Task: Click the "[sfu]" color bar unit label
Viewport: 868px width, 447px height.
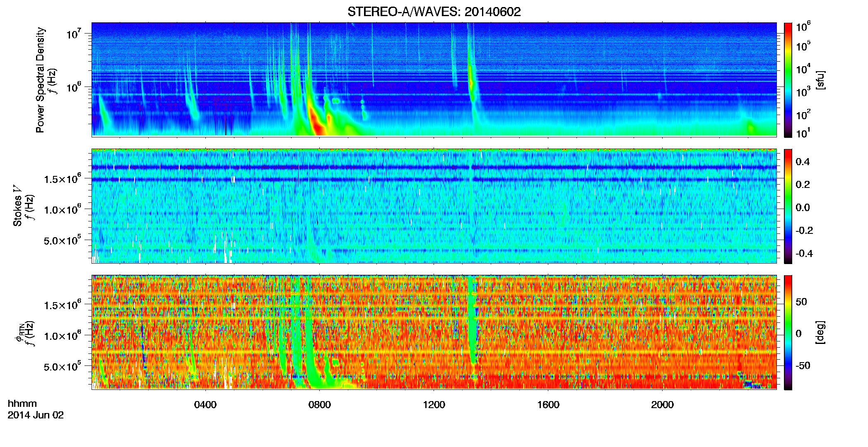Action: 820,80
